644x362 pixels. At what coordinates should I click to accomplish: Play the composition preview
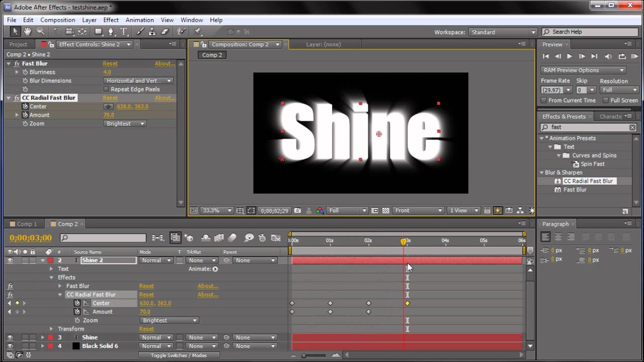[x=570, y=56]
